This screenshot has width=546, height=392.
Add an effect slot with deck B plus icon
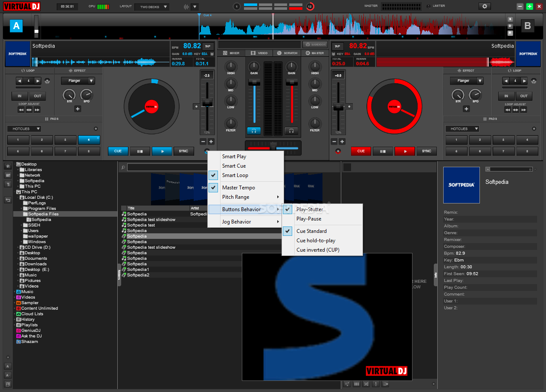466,109
